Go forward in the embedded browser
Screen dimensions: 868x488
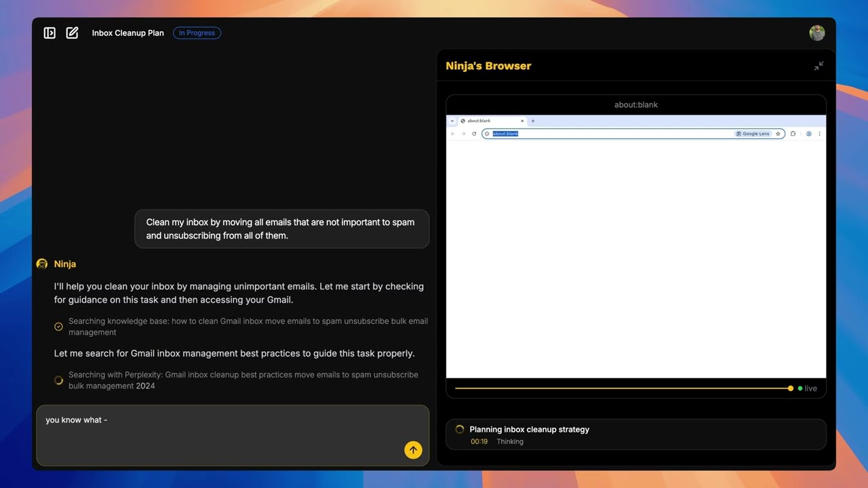[x=463, y=134]
